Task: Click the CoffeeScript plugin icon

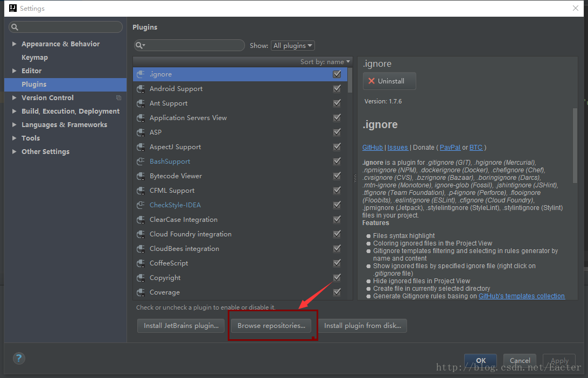Action: pyautogui.click(x=141, y=263)
